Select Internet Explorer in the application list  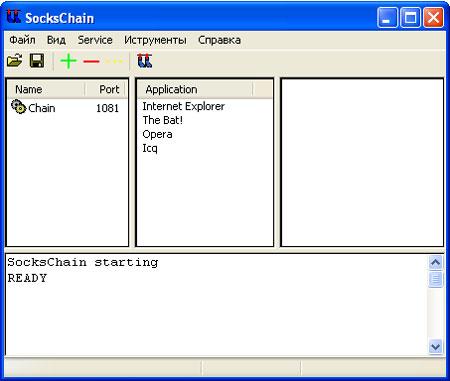(184, 106)
